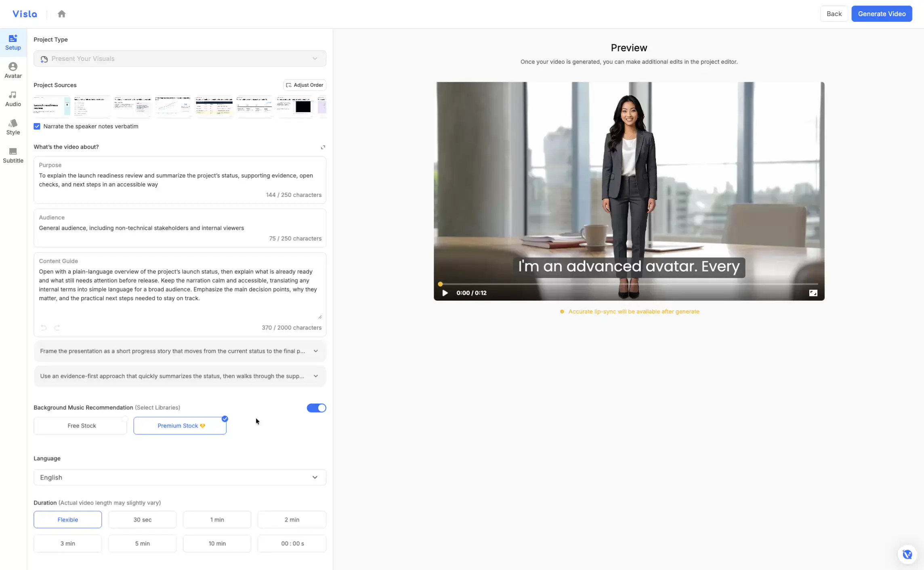The height and width of the screenshot is (570, 924).
Task: Select the slide thumbnail with black rectangle
Action: 295,107
